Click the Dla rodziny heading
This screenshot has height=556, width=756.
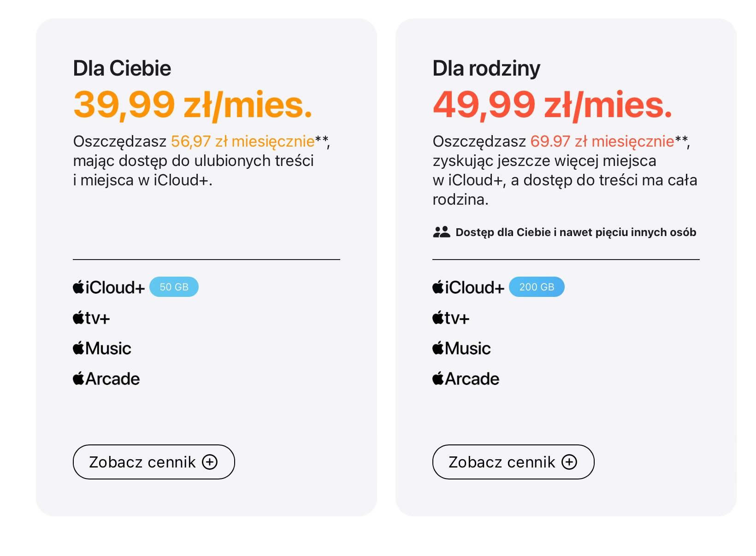[x=486, y=68]
